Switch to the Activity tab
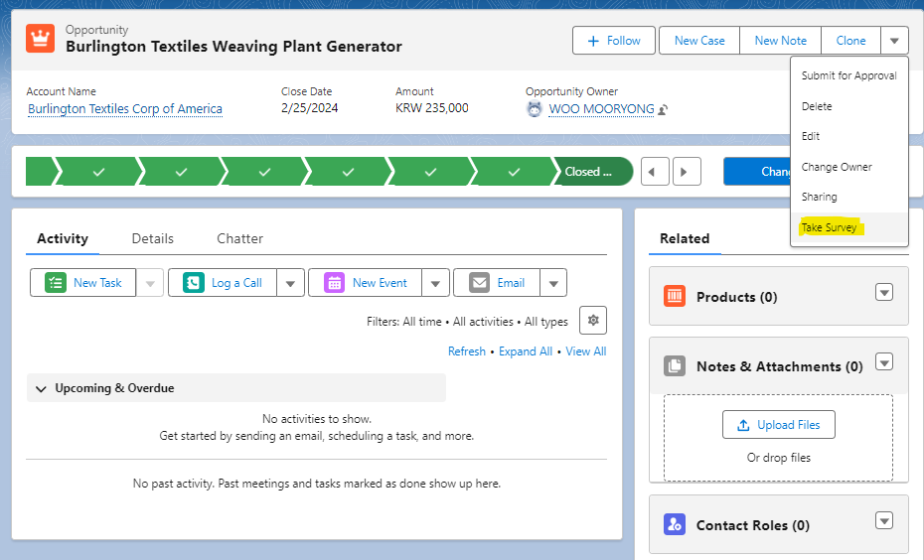The height and width of the screenshot is (560, 924). pyautogui.click(x=63, y=238)
